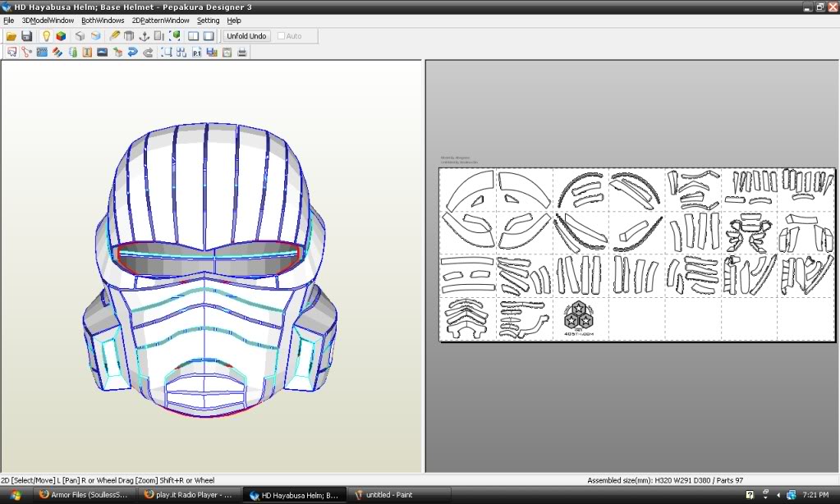Click the network monitor tray icon
840x504 pixels.
[792, 495]
